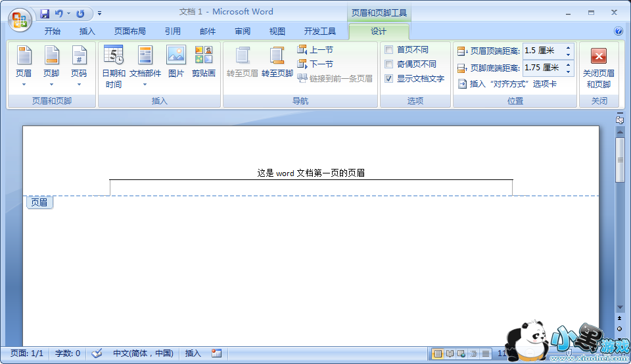Open the 页码 page number menu
The width and height of the screenshot is (631, 364).
point(79,66)
